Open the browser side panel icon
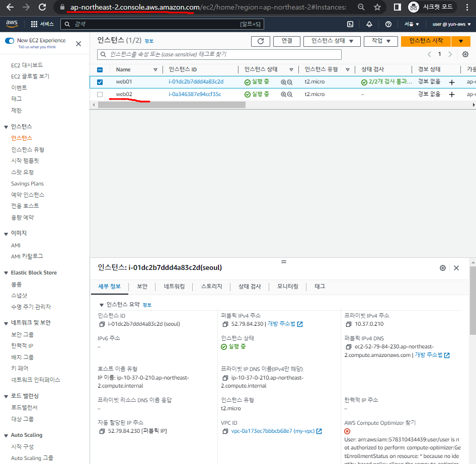476x464 pixels. 397,7
